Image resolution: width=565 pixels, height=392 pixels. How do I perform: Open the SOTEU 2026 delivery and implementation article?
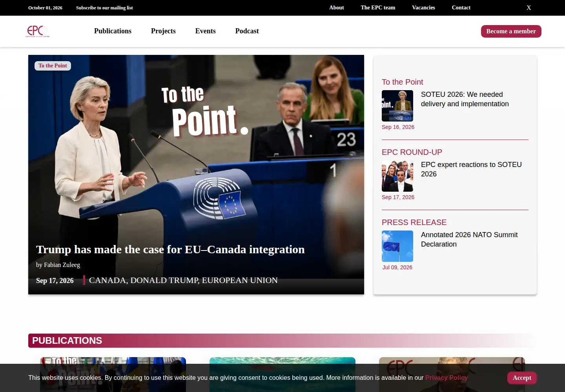coord(465,99)
